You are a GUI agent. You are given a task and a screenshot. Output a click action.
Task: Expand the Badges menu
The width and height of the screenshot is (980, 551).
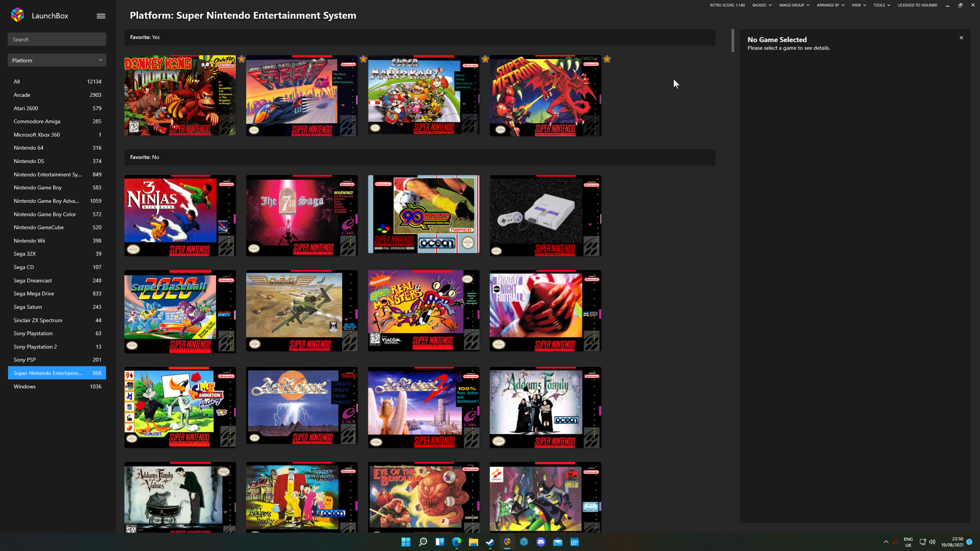pyautogui.click(x=762, y=5)
